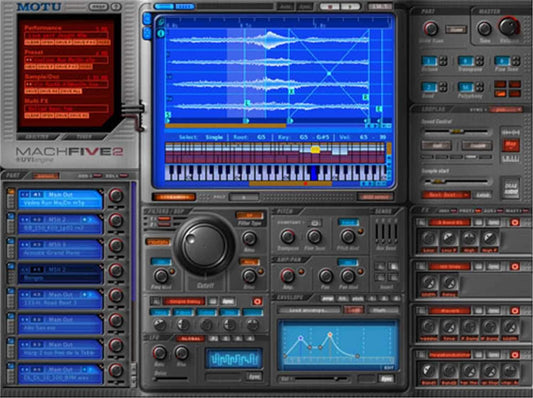Screen dimensions: 533x398
Task: Click the Drive knob in filter section
Action: [250, 276]
